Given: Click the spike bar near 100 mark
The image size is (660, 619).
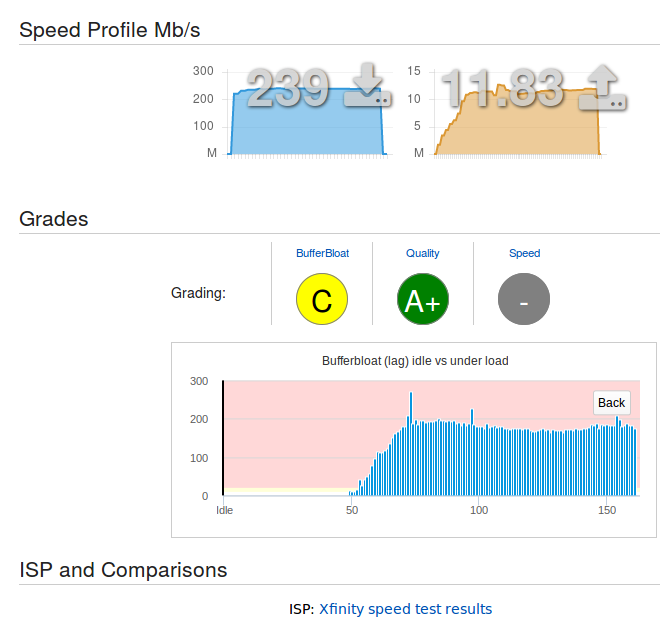Looking at the screenshot, I should [472, 452].
